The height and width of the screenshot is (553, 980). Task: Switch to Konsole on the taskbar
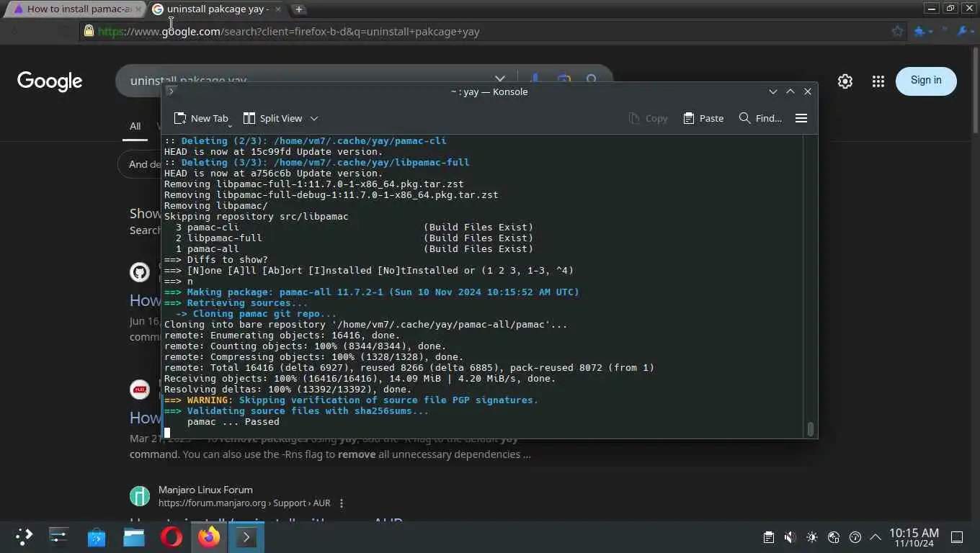point(246,536)
